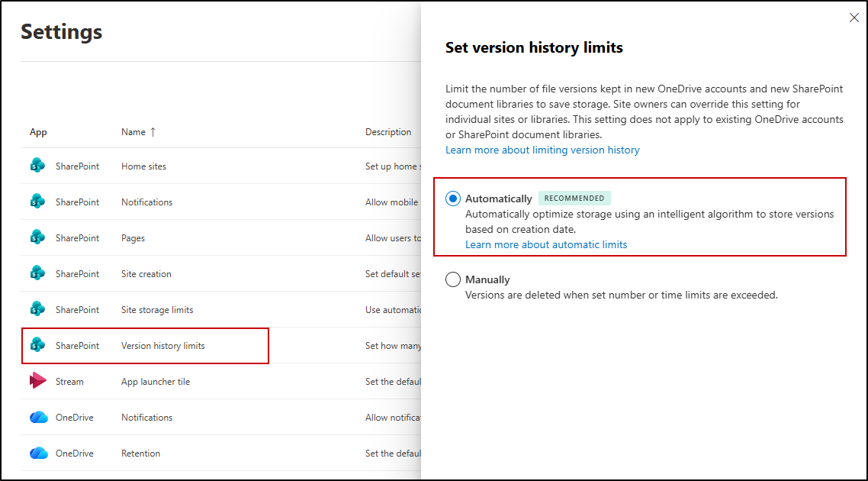Click the Settings page heading
The width and height of the screenshot is (868, 481).
pos(62,31)
